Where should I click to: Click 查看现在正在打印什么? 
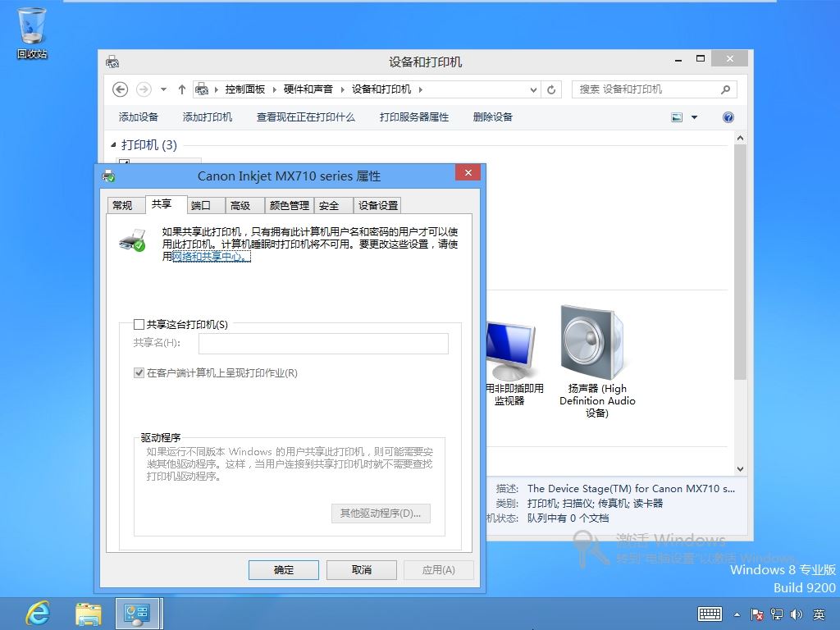[306, 116]
